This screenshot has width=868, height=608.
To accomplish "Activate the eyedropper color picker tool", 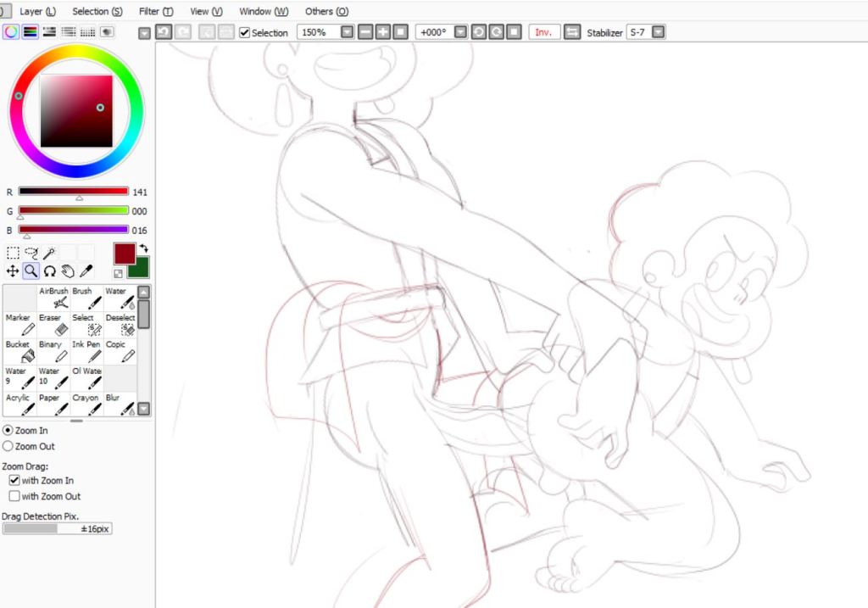I will pyautogui.click(x=86, y=271).
